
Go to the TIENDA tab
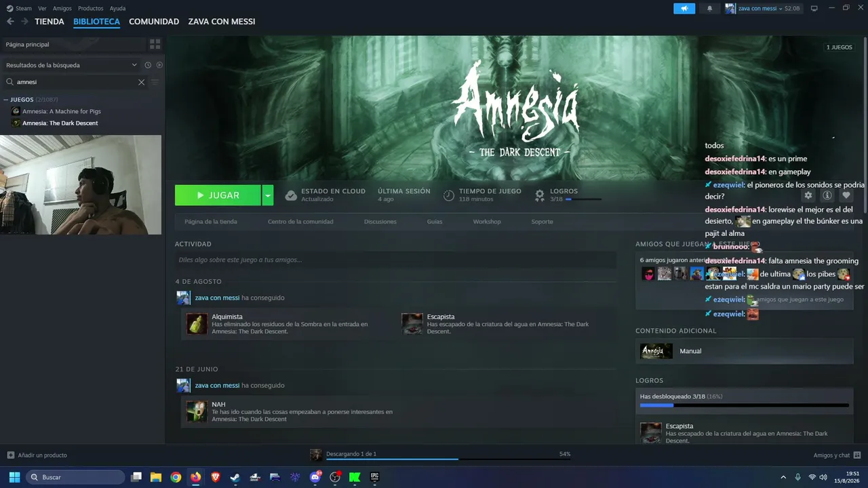(50, 22)
